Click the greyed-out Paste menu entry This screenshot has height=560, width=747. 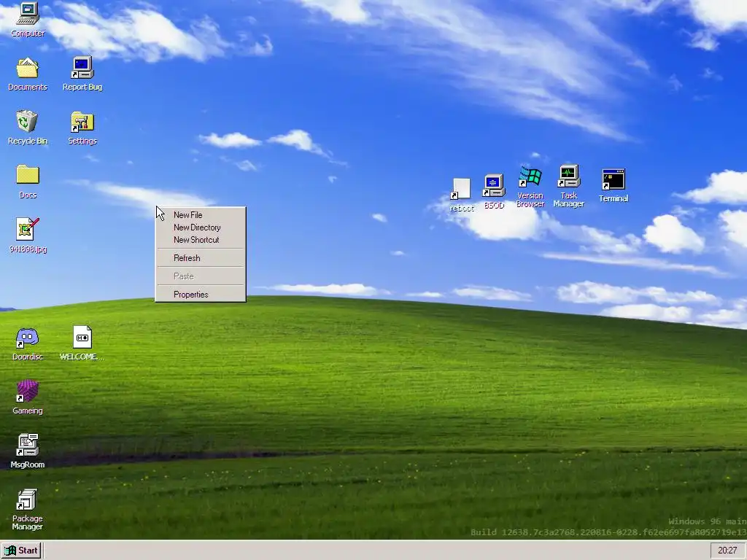[201, 276]
